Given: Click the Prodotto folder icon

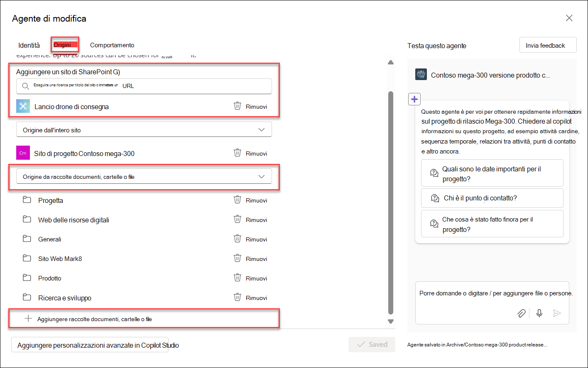Looking at the screenshot, I should [27, 278].
